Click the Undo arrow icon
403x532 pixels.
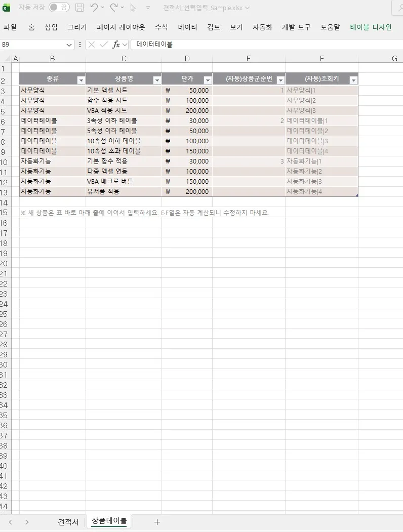pos(94,7)
